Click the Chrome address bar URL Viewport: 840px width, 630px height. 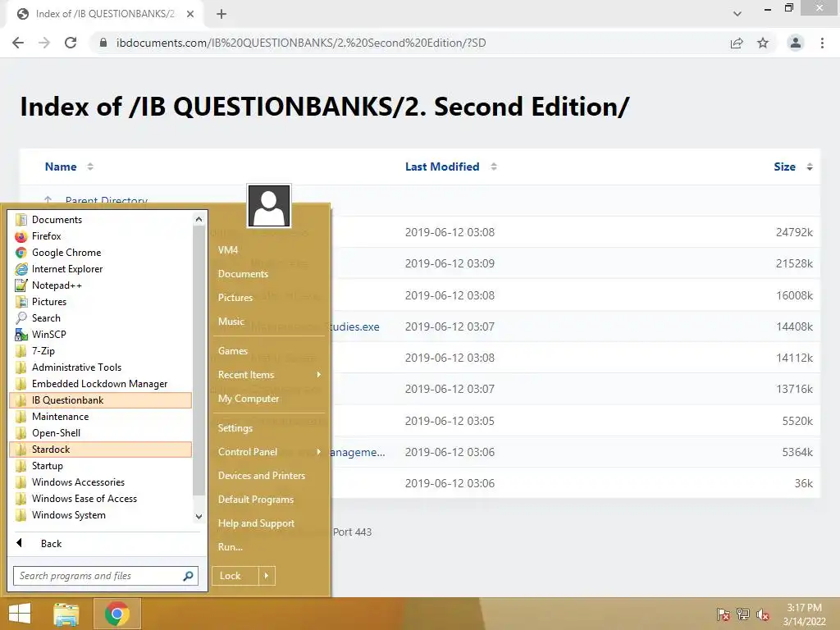tap(301, 43)
